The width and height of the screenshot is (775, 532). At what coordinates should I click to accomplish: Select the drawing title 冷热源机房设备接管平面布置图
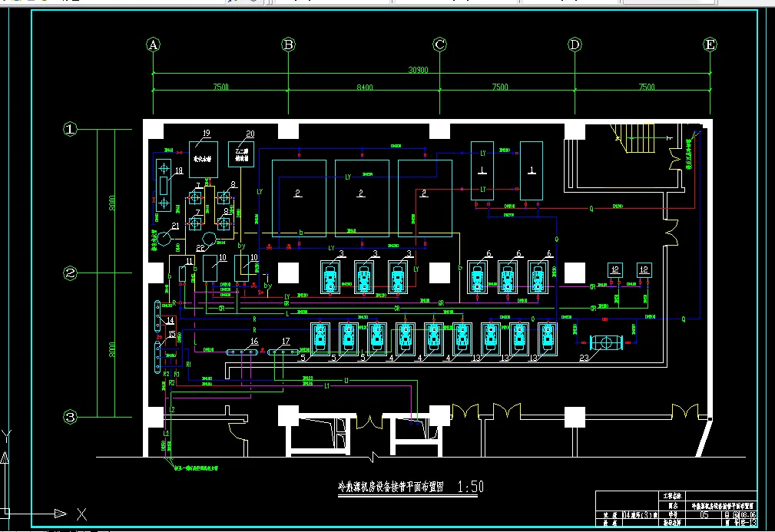tap(390, 487)
